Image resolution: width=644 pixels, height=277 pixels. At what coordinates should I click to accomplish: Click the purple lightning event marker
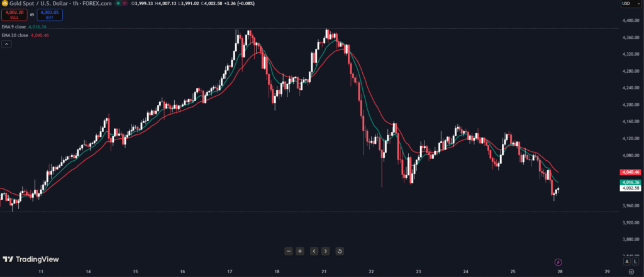[558, 261]
